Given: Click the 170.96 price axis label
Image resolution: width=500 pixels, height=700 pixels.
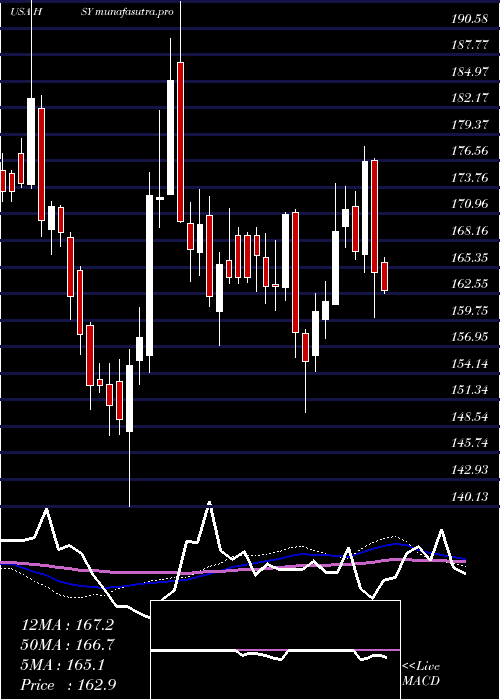Looking at the screenshot, I should click(x=468, y=204).
